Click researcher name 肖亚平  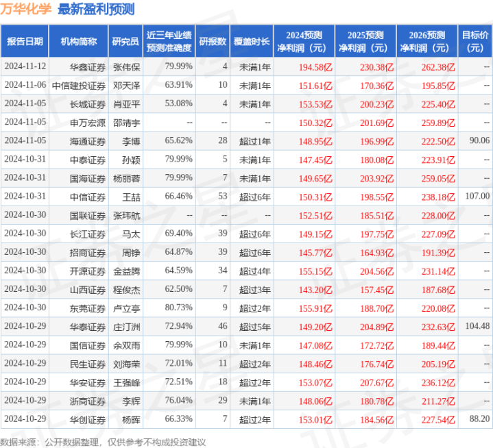[x=126, y=104]
